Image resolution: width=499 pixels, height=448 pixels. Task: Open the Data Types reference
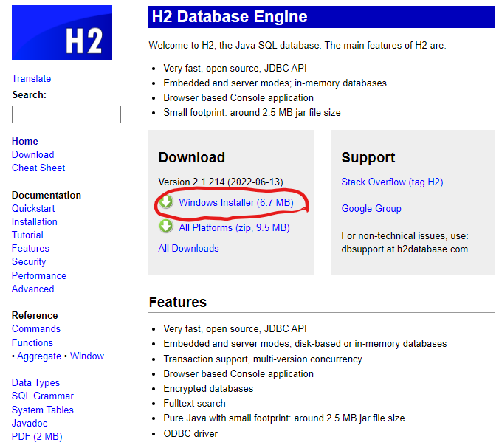(35, 383)
